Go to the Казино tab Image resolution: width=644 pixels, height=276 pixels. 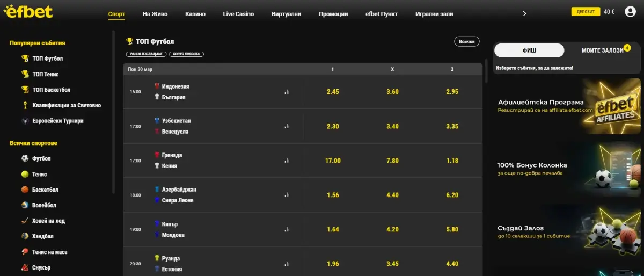pos(195,14)
